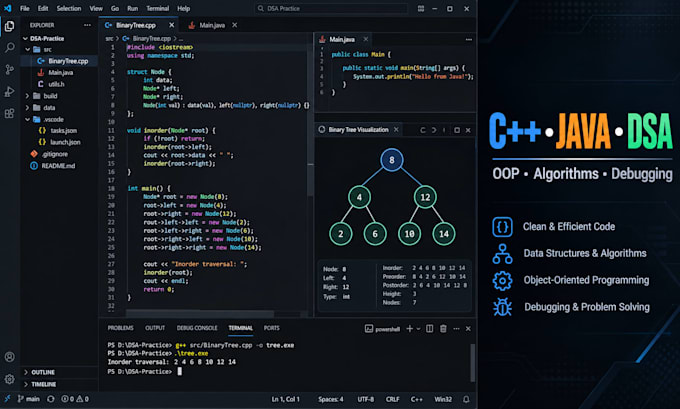This screenshot has height=409, width=680.
Task: Open Run and Debug view
Action: pyautogui.click(x=9, y=92)
